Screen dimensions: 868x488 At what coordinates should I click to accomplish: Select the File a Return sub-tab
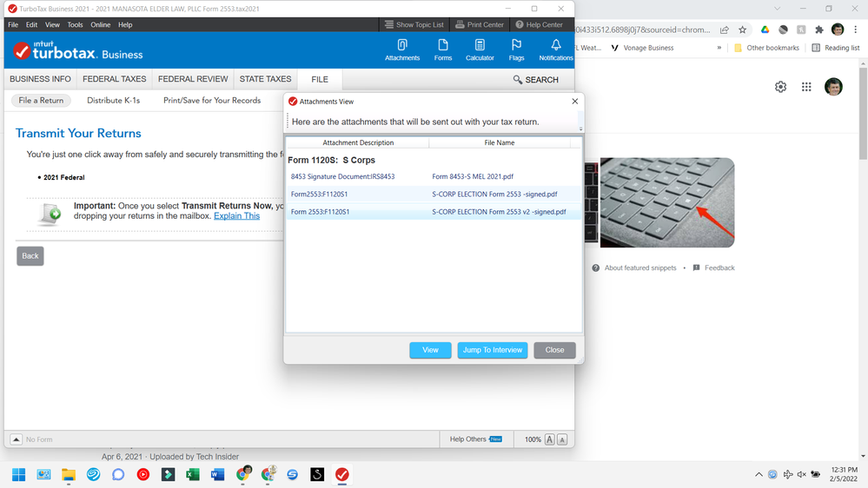tap(41, 100)
